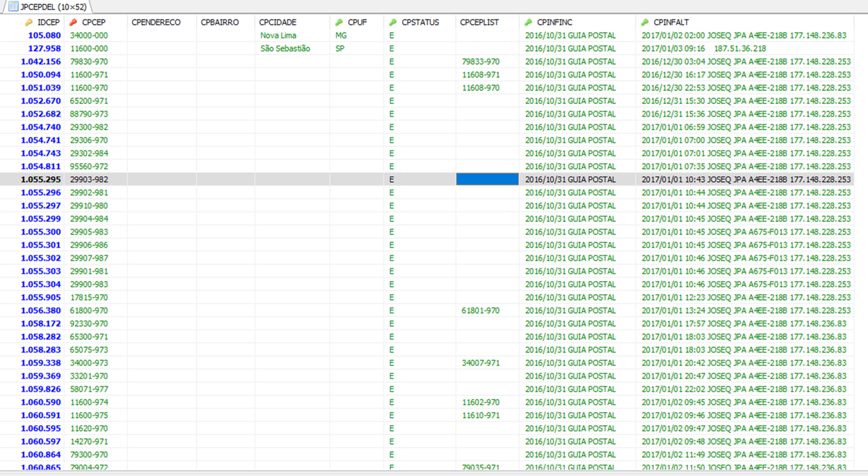Viewport: 868px width, 476px height.
Task: Click the green key icon beside CPSTATUS
Action: pos(393,22)
